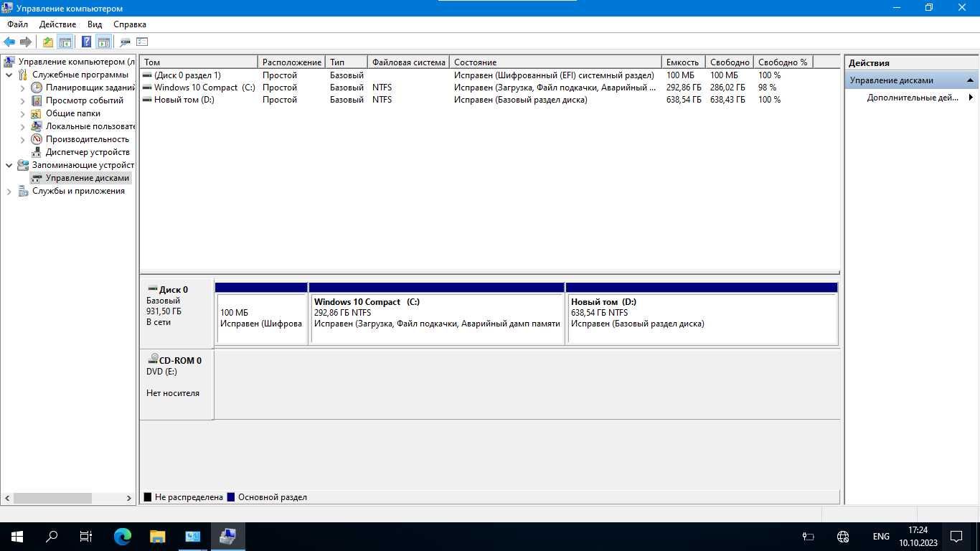Select the 100 МБ EFI partition block
The height and width of the screenshot is (551, 980).
(261, 314)
